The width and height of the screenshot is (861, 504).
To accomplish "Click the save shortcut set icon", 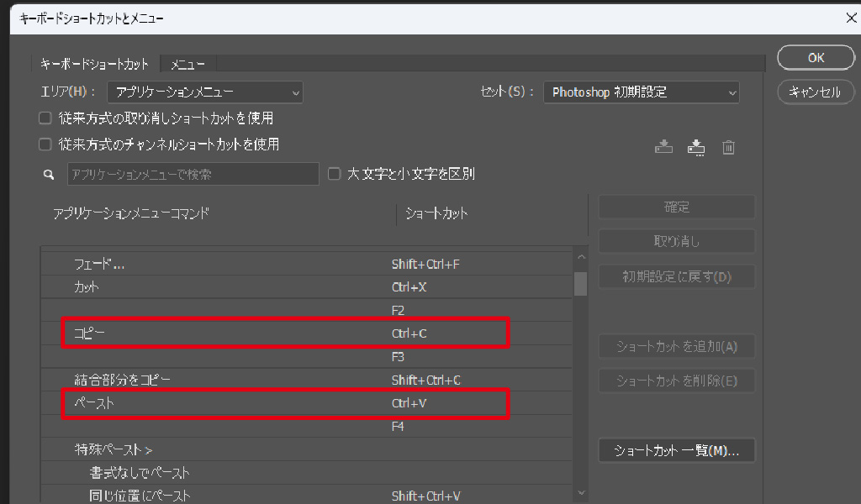I will (x=664, y=147).
